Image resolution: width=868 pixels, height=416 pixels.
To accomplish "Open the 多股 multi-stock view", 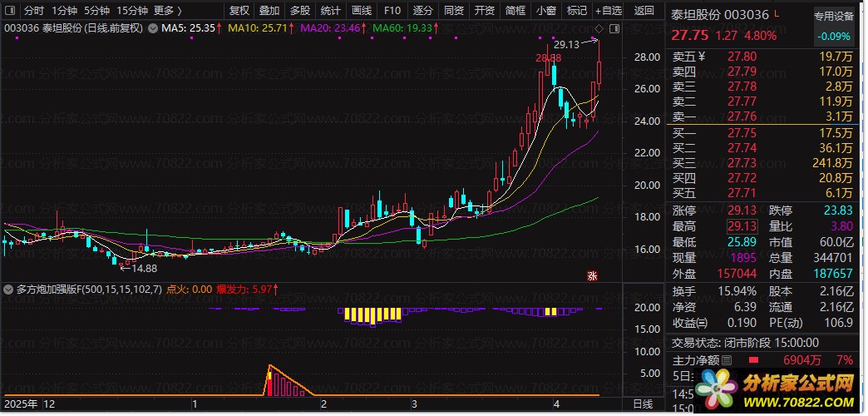I will pos(300,11).
